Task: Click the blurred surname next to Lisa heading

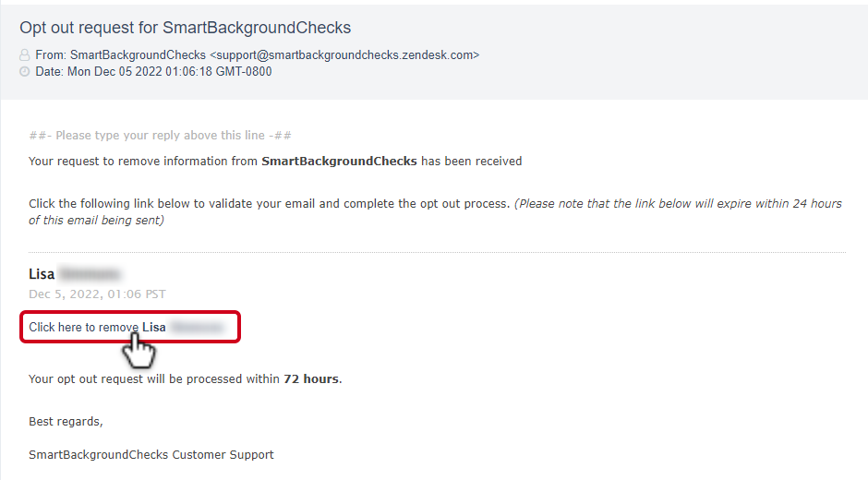Action: 90,274
